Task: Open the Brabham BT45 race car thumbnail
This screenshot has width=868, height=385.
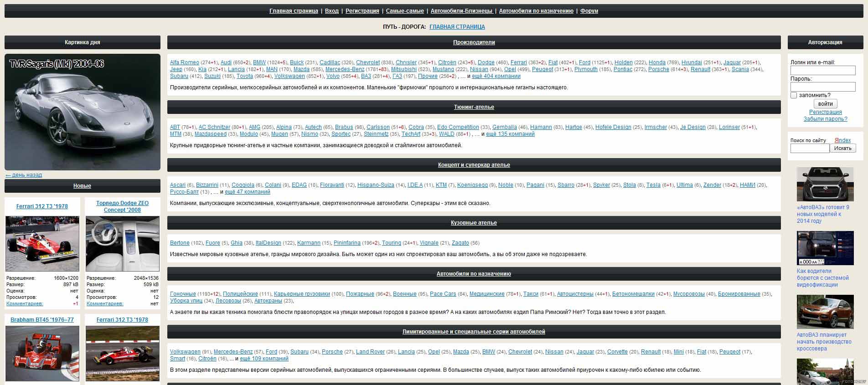Action: [42, 354]
